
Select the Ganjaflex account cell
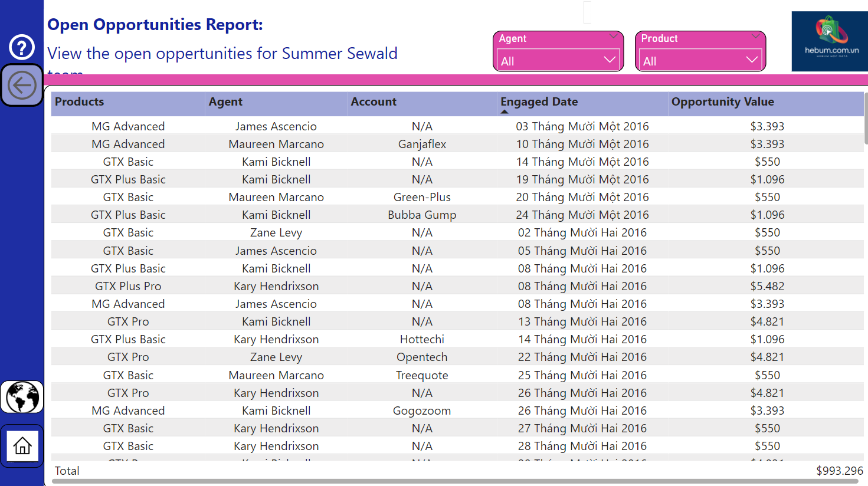pyautogui.click(x=422, y=145)
